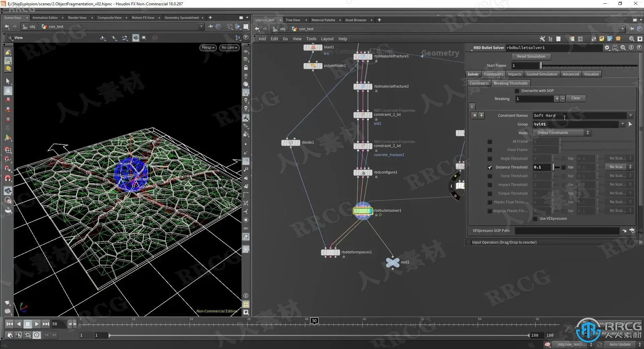Play the animation forward
Screen dimensions: 644x349
coord(37,324)
